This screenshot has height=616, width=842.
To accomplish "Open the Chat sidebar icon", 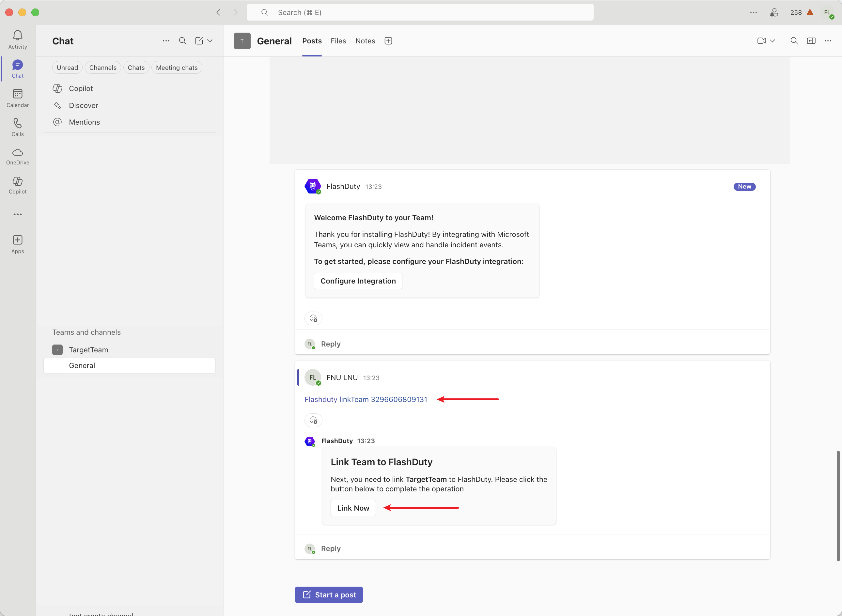I will point(18,69).
